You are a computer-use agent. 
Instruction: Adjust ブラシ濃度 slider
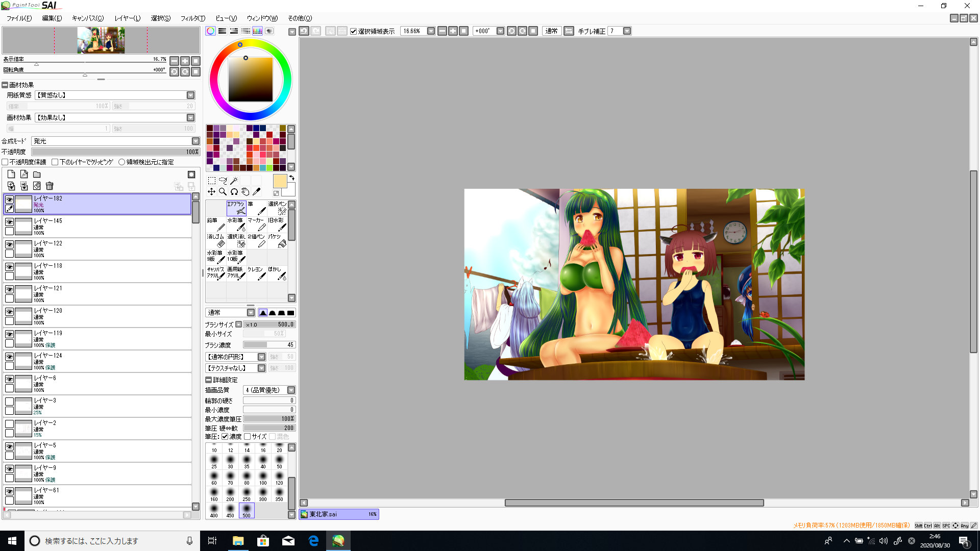269,345
